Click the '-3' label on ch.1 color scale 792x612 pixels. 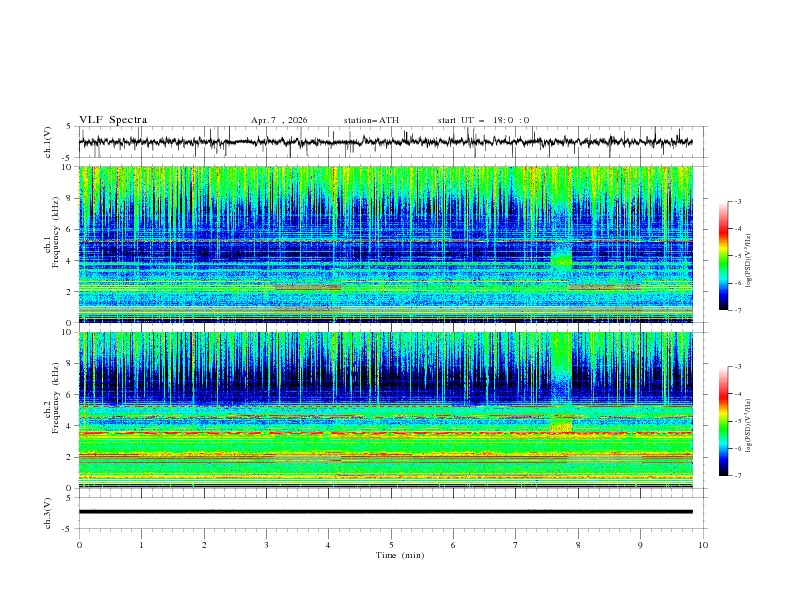pos(738,202)
